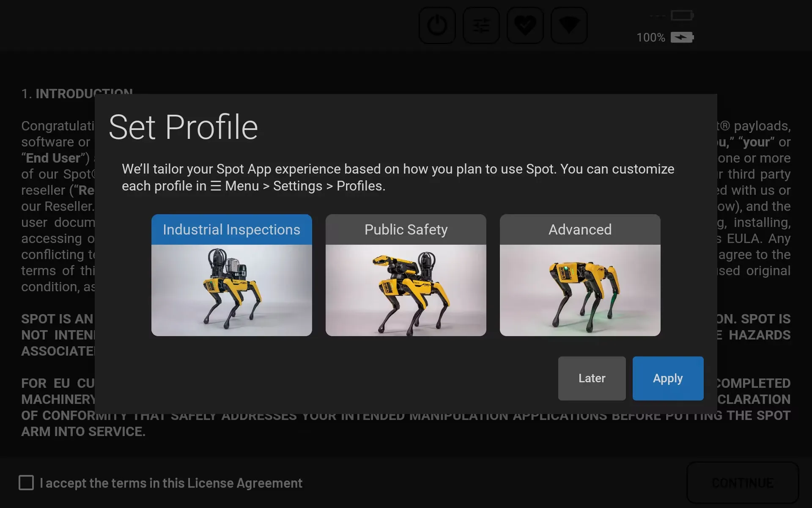The image size is (812, 508).
Task: Click Industrial Inspections robot image
Action: point(232,290)
